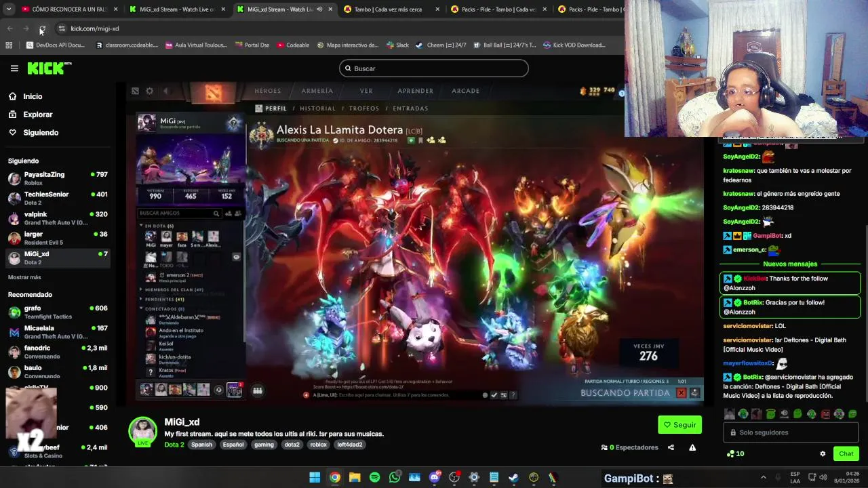
Task: Click Nuevos mensajes to jump to latest
Action: point(790,264)
